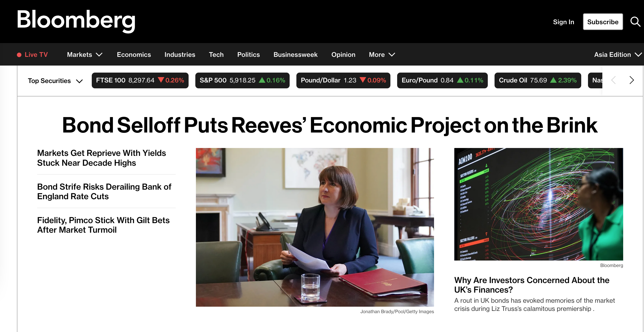Open the FTSE 100 ticker
Viewport: 644px width, 332px height.
pyautogui.click(x=140, y=80)
